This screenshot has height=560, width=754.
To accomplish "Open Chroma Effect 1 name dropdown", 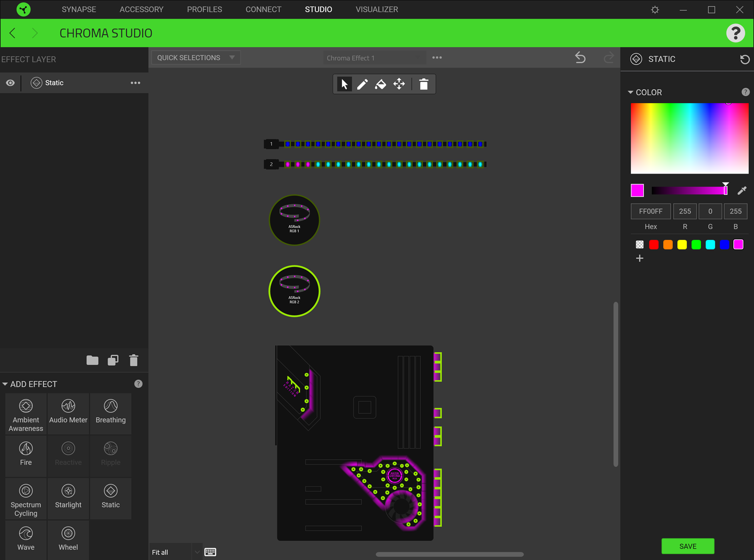I will (375, 58).
